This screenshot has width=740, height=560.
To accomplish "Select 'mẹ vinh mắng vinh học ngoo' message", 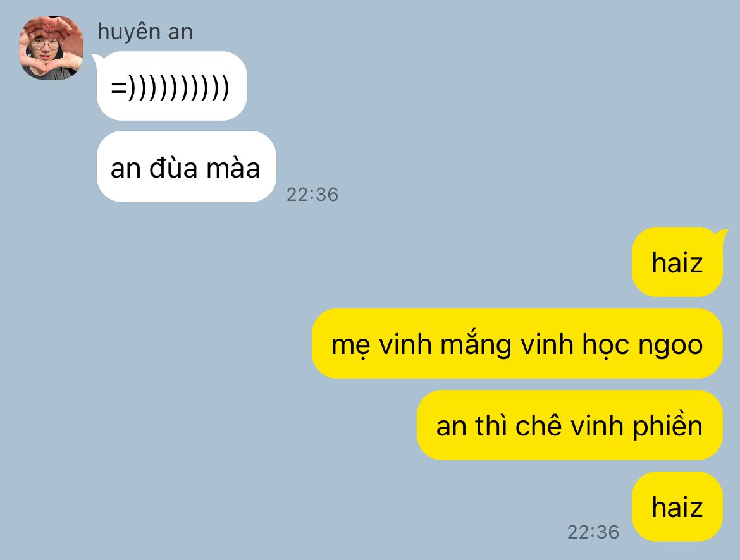I will click(517, 343).
